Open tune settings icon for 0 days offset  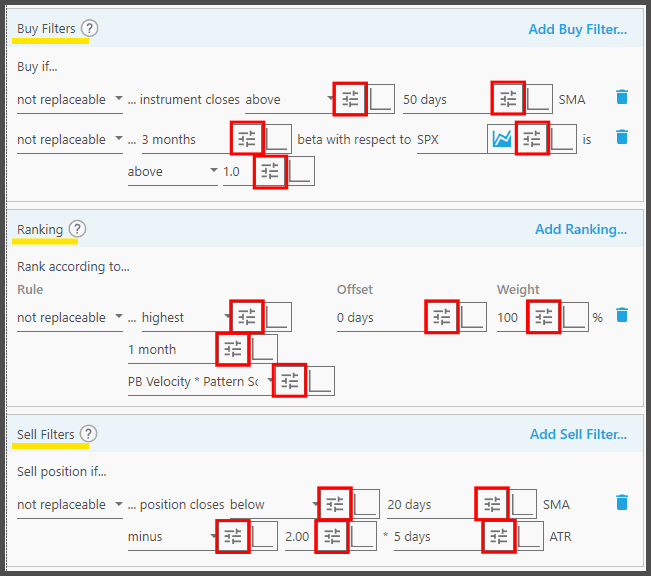click(x=442, y=317)
